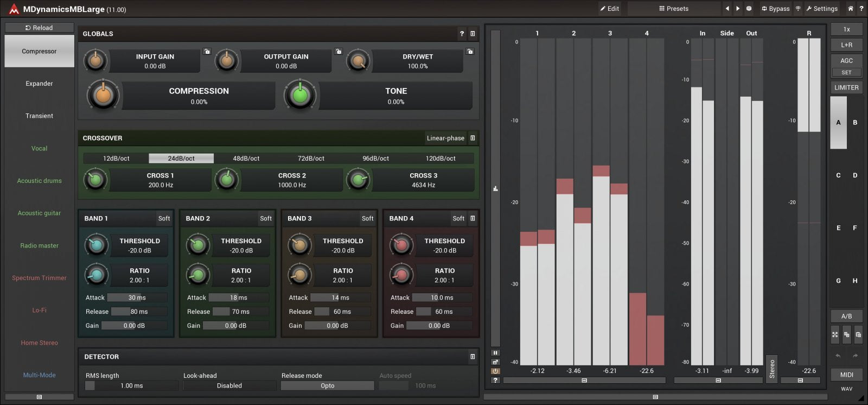Click the green Tone knob
This screenshot has height=405, width=868.
click(x=300, y=96)
